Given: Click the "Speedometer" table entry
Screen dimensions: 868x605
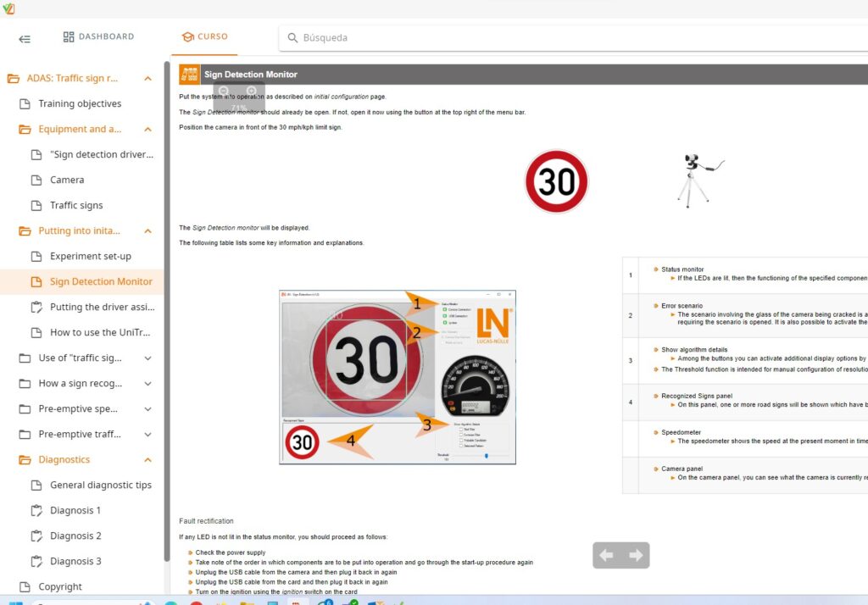Looking at the screenshot, I should pyautogui.click(x=681, y=433).
